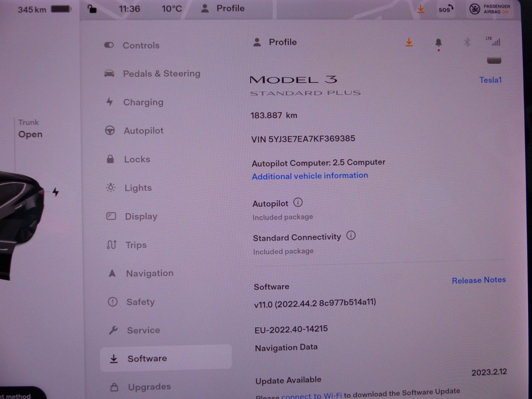Tap the 11:36 clock display
This screenshot has height=399, width=532.
(x=129, y=9)
